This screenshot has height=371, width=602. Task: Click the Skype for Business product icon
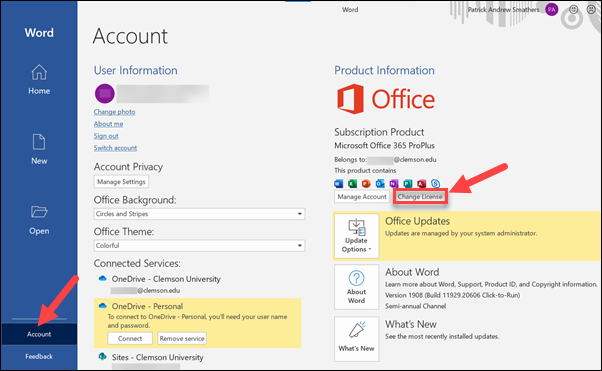tap(435, 184)
